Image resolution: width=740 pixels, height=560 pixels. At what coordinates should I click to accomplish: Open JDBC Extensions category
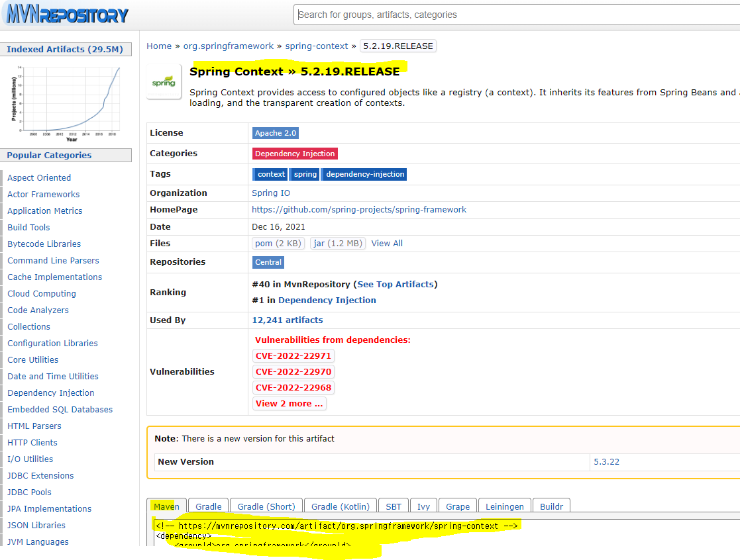[x=40, y=476]
